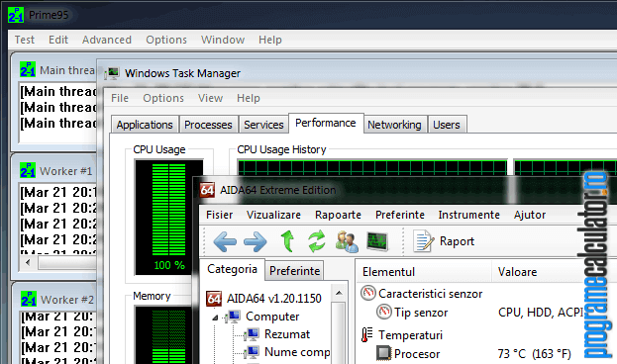Open the Instrumente menu in AIDA64
Viewport: 617px width, 364px height.
(x=469, y=215)
